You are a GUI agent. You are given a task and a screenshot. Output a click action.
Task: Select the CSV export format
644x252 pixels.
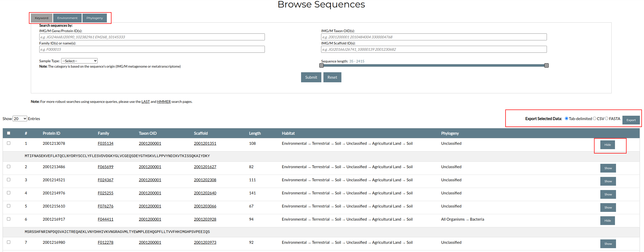(594, 119)
